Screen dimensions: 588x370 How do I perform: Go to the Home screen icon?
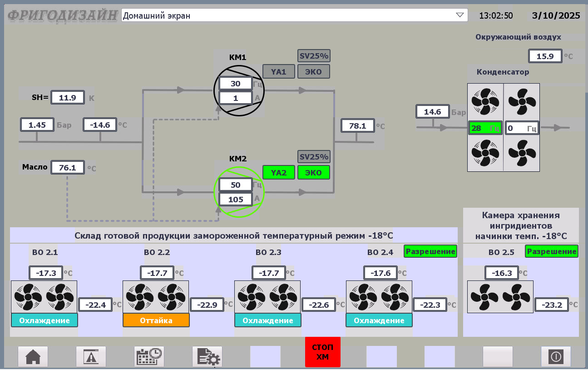coord(33,357)
